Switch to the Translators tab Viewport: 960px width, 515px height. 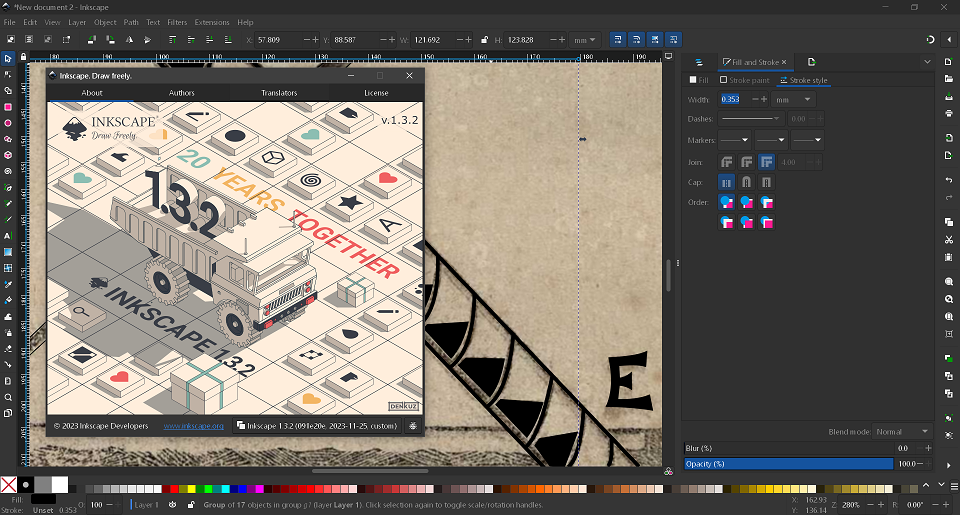(x=279, y=93)
